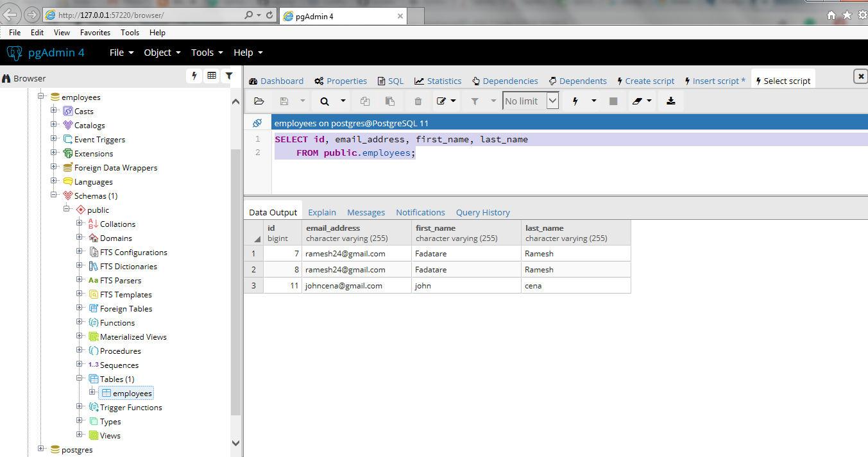Image resolution: width=868 pixels, height=457 pixels.
Task: Expand the employees table node
Action: 92,393
